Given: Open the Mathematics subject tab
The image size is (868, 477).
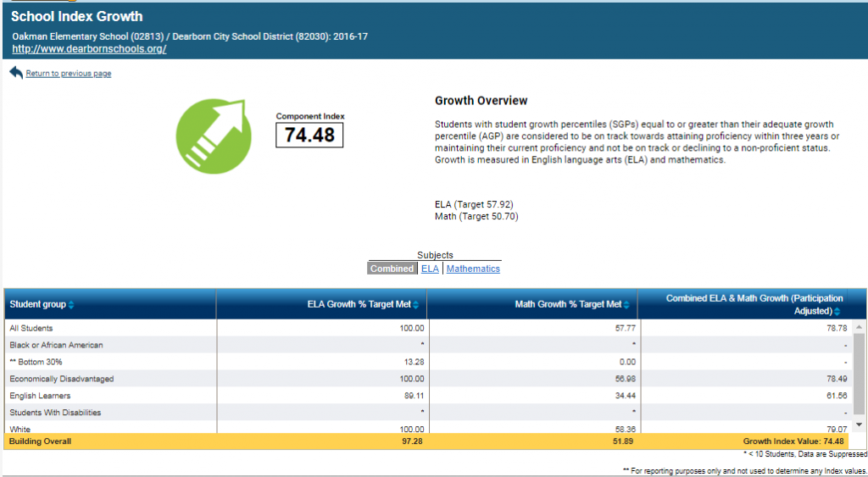Looking at the screenshot, I should coord(473,269).
